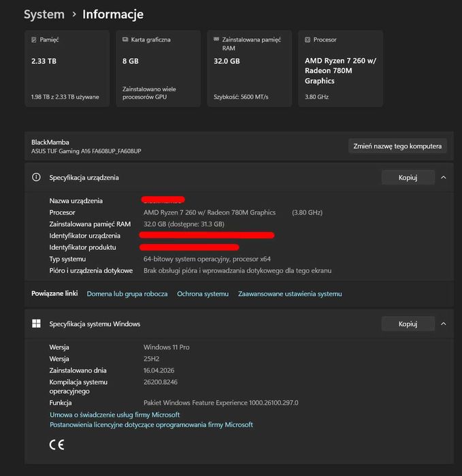Copy device specification with Kopiuj
This screenshot has width=462, height=476.
pos(408,177)
